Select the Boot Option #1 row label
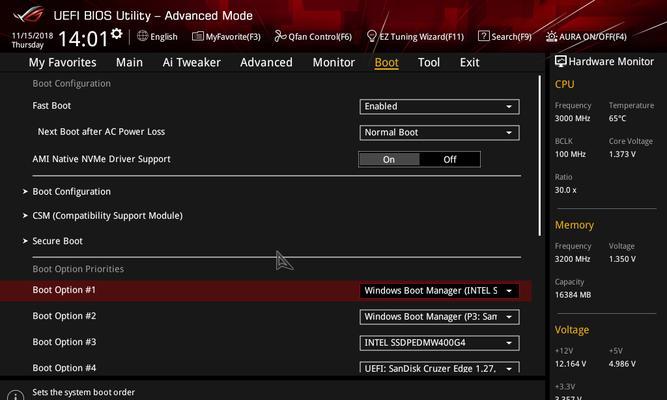667x400 pixels. (x=64, y=290)
